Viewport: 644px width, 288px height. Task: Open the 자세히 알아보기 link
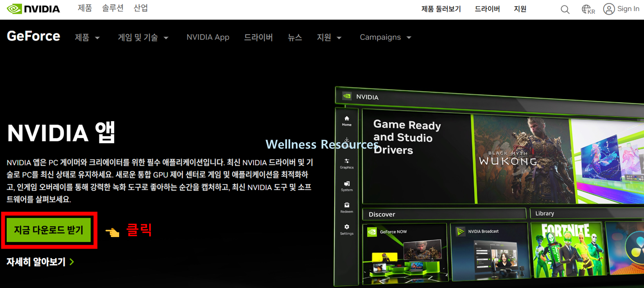[x=40, y=262]
